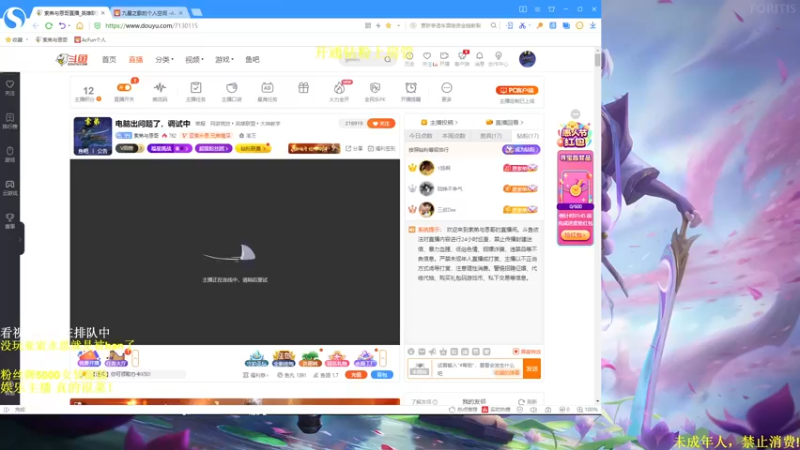Click the vertical page scrollbar
Screen dimensions: 800x450
tap(597, 60)
